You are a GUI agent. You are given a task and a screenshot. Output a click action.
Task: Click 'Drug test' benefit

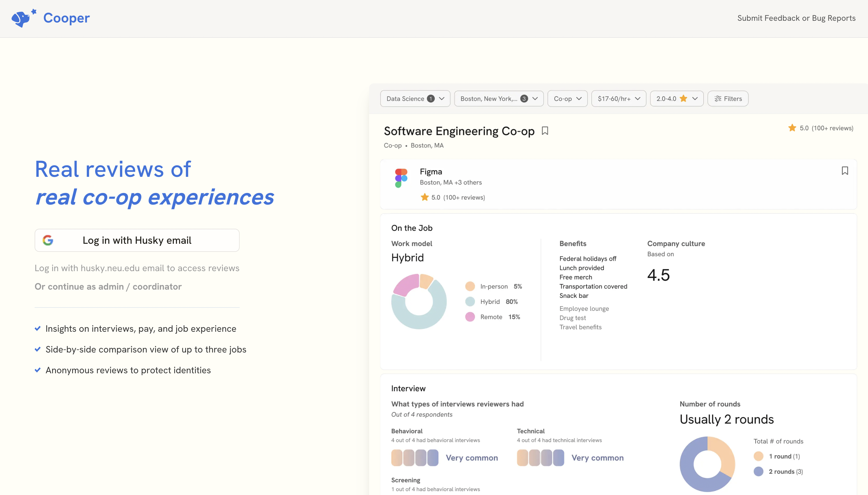click(x=573, y=318)
